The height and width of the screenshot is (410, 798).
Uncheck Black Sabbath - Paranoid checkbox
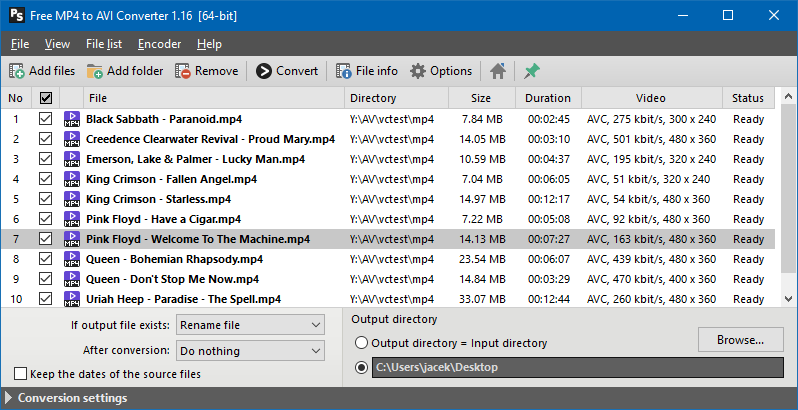46,119
